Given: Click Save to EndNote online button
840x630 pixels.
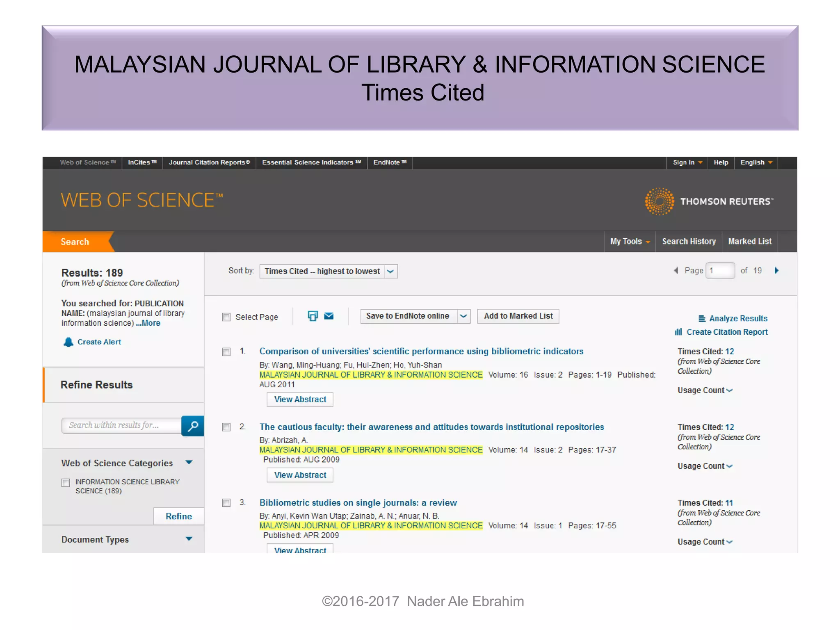Looking at the screenshot, I should pos(409,316).
